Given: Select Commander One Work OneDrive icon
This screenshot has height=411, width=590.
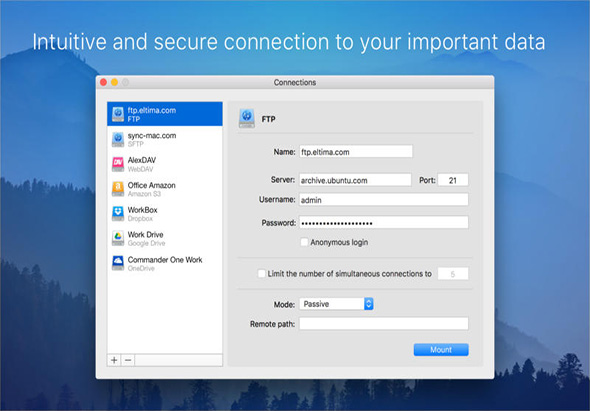Looking at the screenshot, I should [x=118, y=263].
